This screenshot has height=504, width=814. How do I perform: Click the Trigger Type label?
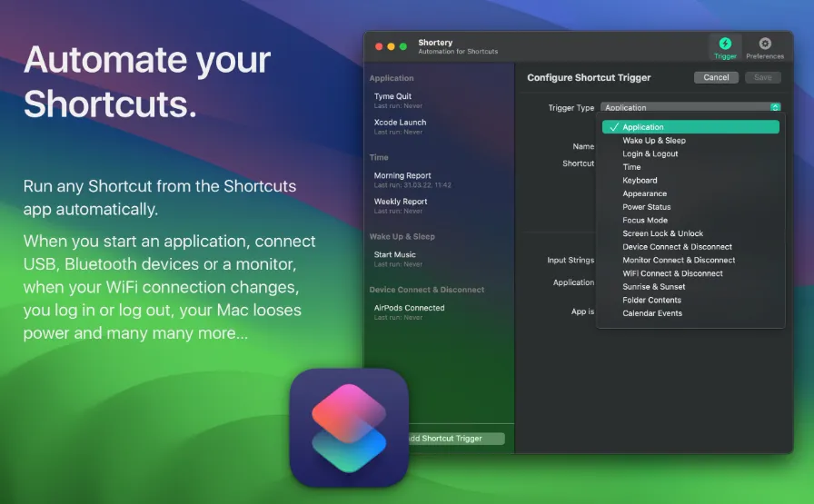(x=571, y=108)
